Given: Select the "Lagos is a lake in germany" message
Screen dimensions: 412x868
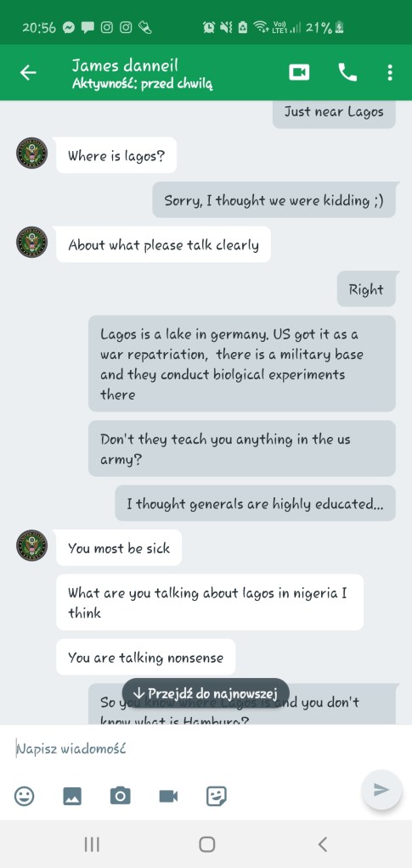Looking at the screenshot, I should tap(242, 364).
